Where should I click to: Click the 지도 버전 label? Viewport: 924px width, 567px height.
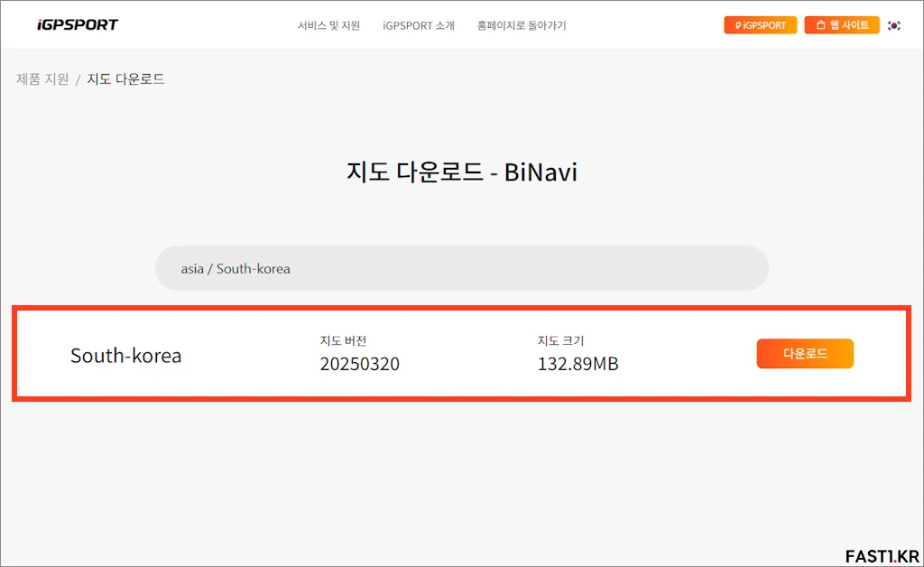tap(344, 340)
